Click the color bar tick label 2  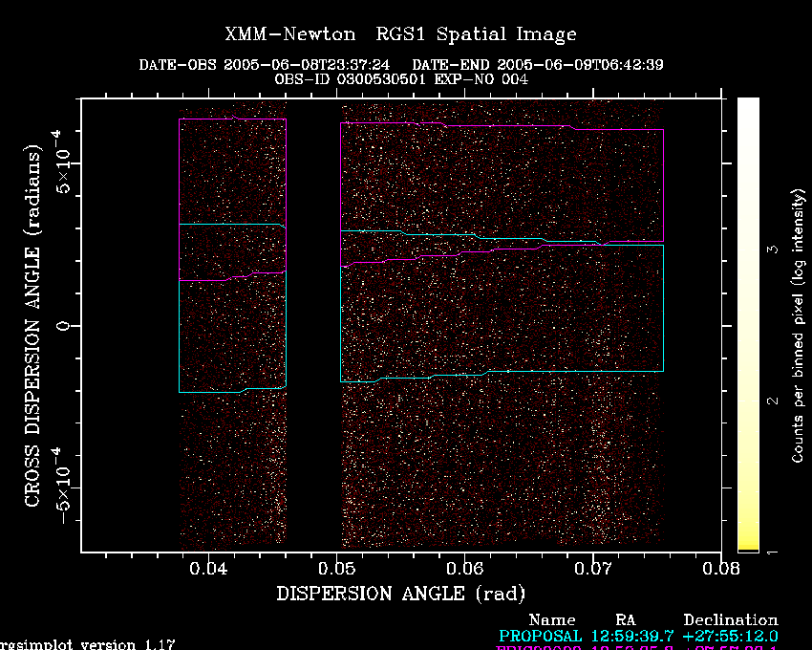pyautogui.click(x=773, y=401)
